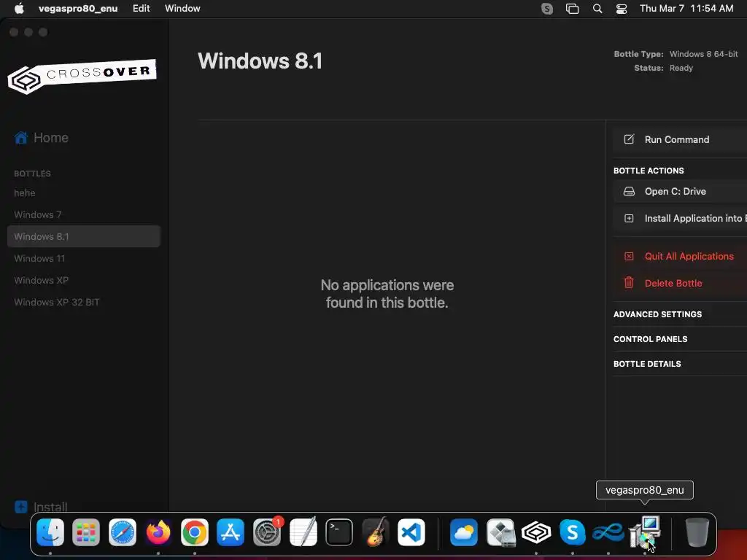This screenshot has height=560, width=747.
Task: Go to Home in the sidebar
Action: point(50,138)
